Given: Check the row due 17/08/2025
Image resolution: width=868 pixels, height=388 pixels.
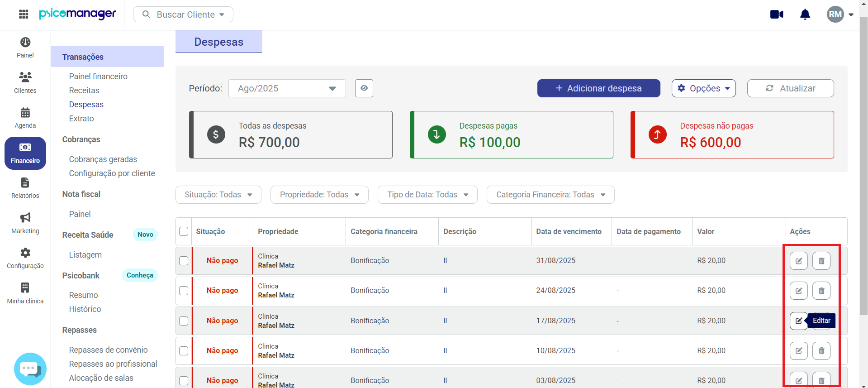Looking at the screenshot, I should (184, 321).
